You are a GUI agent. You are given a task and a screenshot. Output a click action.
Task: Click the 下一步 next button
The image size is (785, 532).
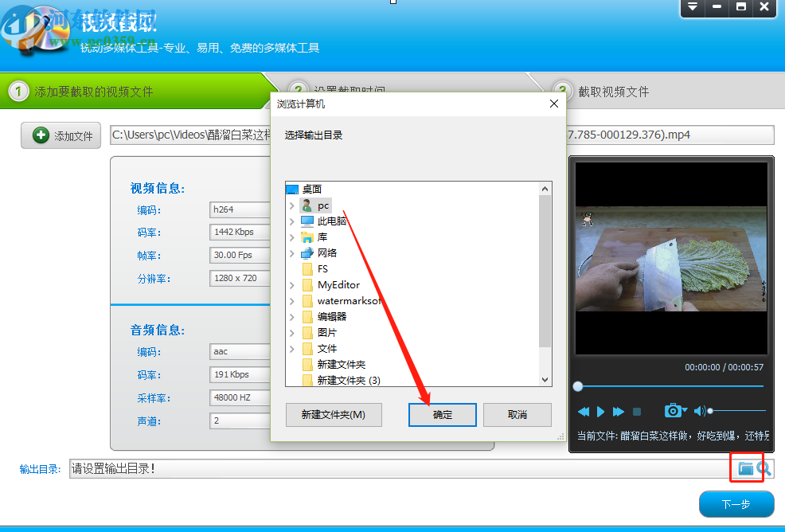(x=735, y=504)
